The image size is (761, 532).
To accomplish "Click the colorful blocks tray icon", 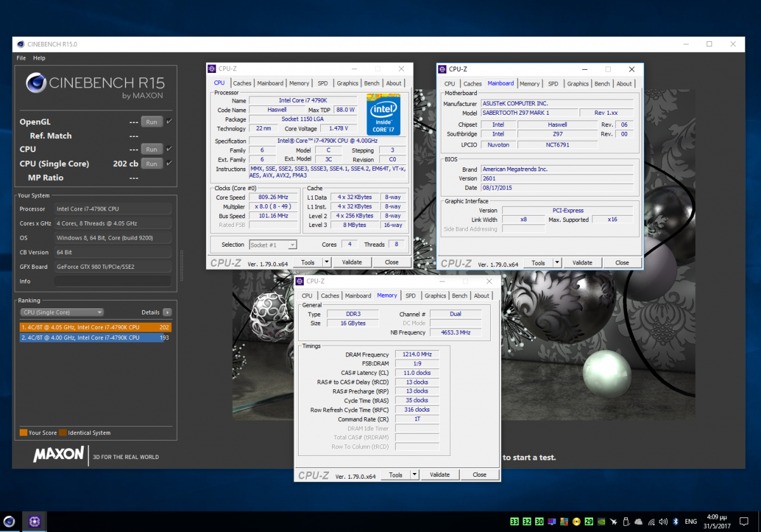I will coord(564,521).
